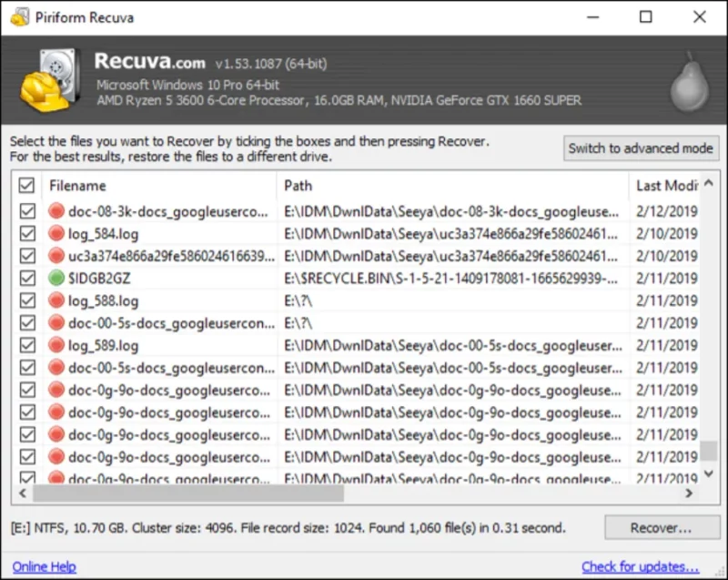Image resolution: width=728 pixels, height=580 pixels.
Task: Click red status dot of log_584.log
Action: click(56, 234)
